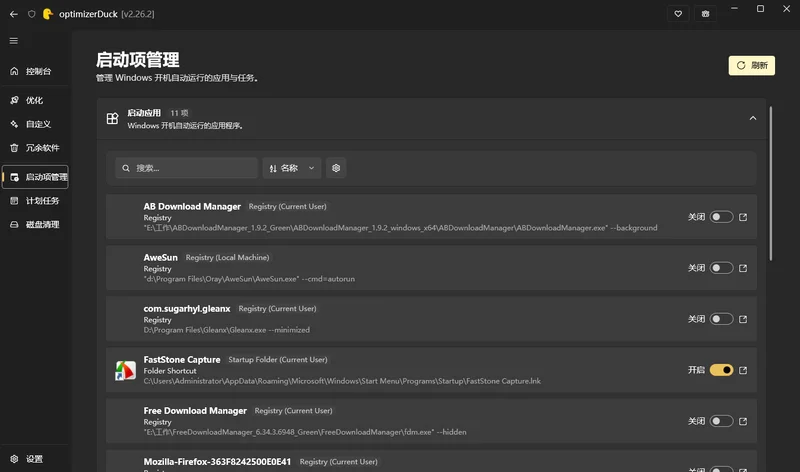800x472 pixels.
Task: Open the 冗余软件 page
Action: [35, 148]
